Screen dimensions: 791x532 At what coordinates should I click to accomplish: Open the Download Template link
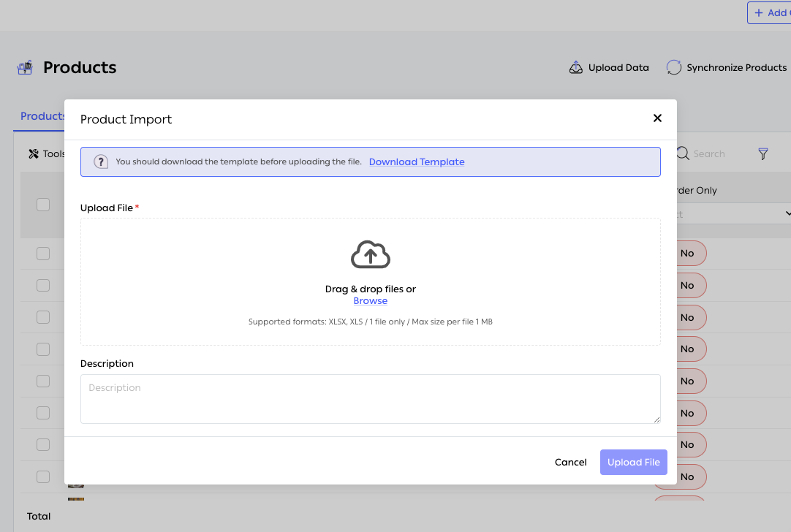pyautogui.click(x=417, y=162)
